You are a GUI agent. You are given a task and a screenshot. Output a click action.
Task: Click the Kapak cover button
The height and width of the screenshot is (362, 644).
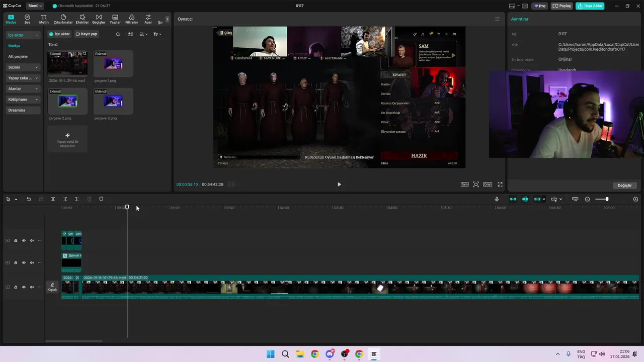(x=52, y=287)
